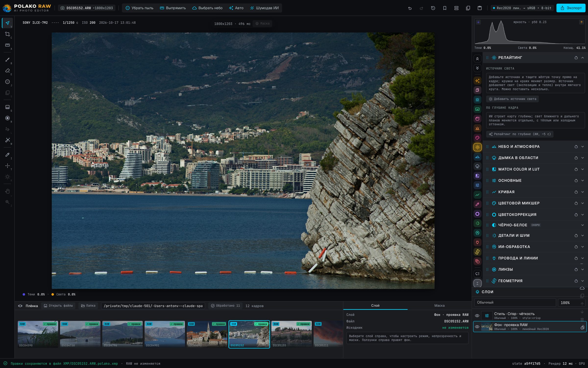
Task: Select the Magic wand tool (W)
Action: point(8,140)
